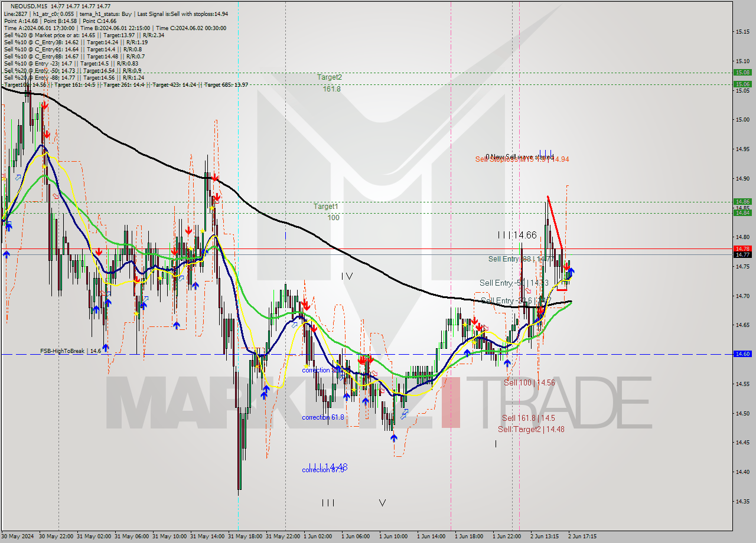The width and height of the screenshot is (756, 543).
Task: Click the 'Sell %10 @ C_Entry61: 14.64' line
Action: pyautogui.click(x=73, y=49)
